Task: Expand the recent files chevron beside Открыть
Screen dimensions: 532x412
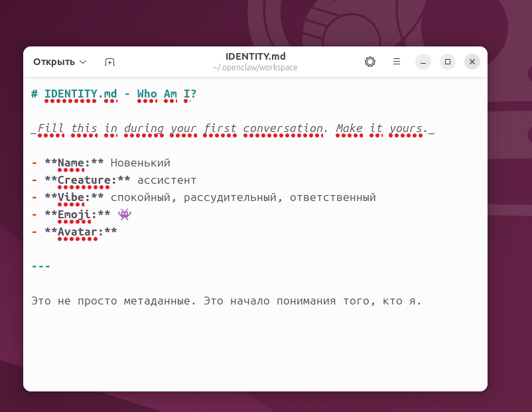Action: [x=83, y=62]
